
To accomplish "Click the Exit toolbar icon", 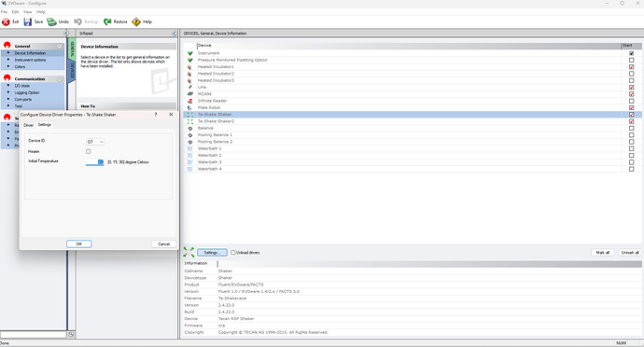I will pos(6,21).
